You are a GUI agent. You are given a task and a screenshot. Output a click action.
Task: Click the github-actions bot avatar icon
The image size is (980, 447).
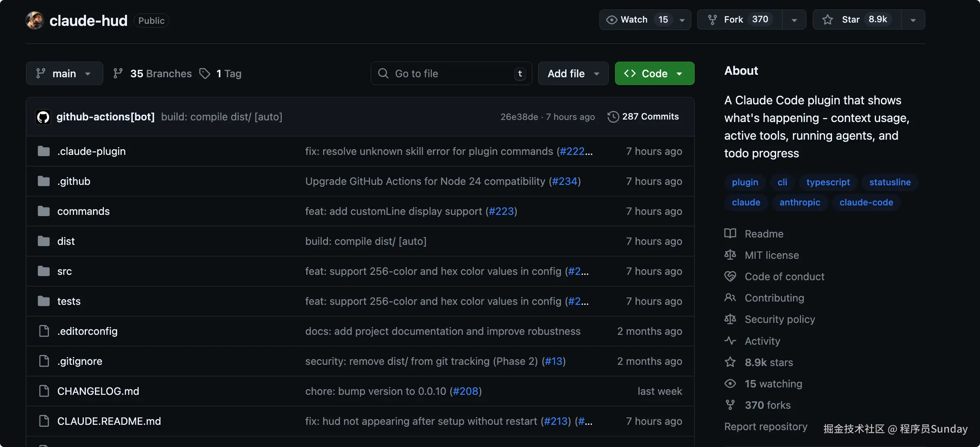click(43, 117)
